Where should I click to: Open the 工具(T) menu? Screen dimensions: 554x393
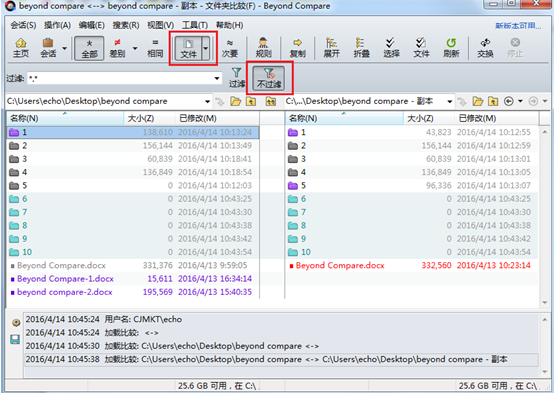[x=195, y=25]
